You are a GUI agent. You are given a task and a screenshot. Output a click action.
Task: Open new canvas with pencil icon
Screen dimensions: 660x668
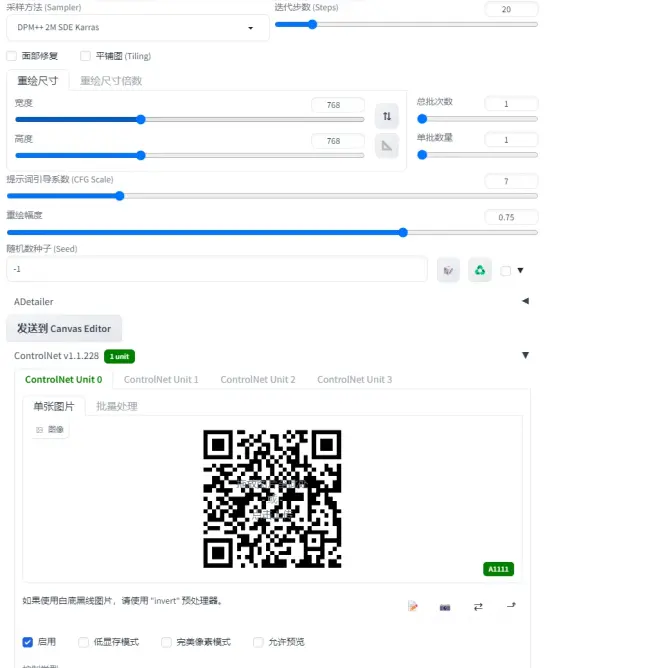[412, 606]
